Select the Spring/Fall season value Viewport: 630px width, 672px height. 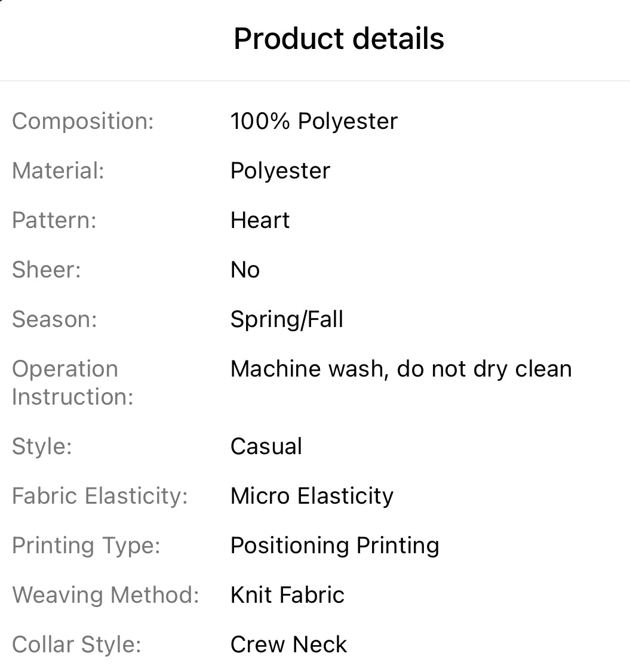pos(287,319)
